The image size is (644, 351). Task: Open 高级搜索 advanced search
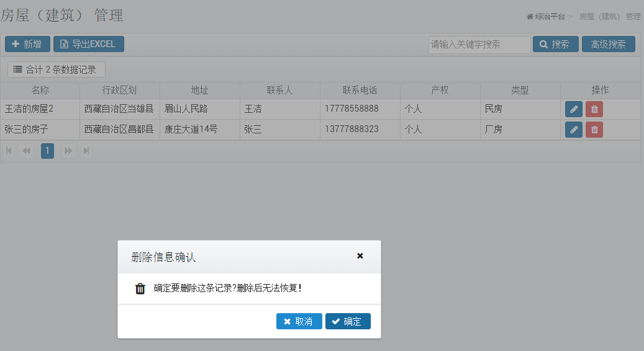[608, 44]
